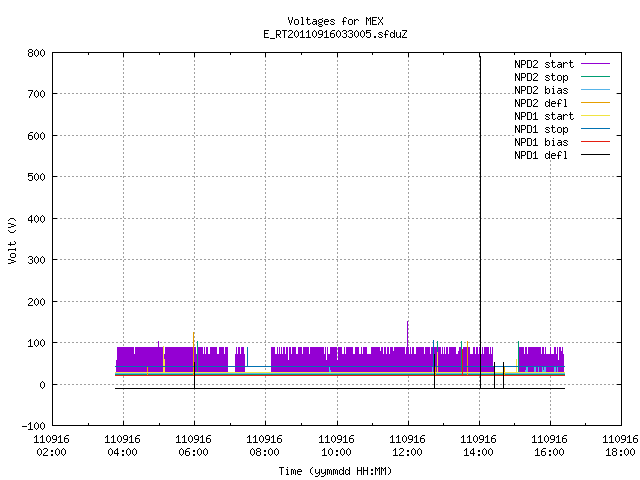Click the 600 y-axis tick value

(x=36, y=136)
